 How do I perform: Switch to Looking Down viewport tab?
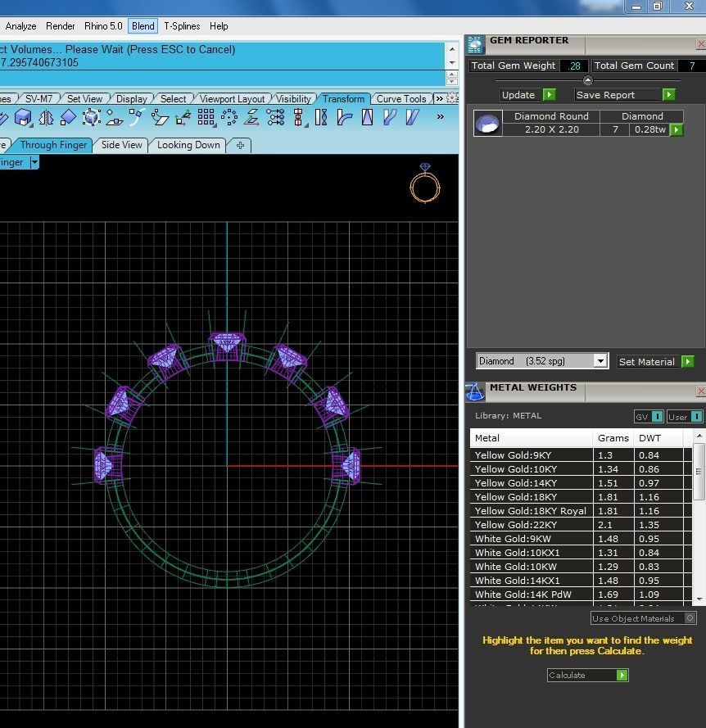pyautogui.click(x=188, y=145)
